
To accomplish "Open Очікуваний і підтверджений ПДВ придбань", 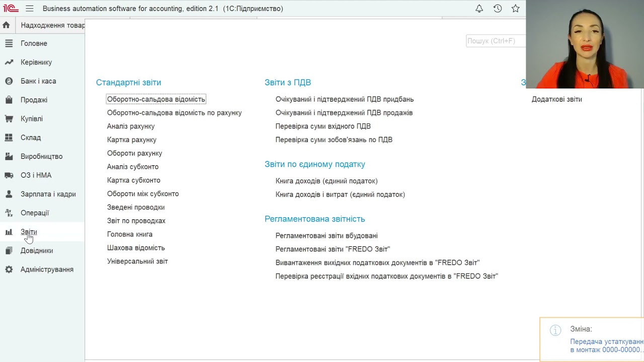I will coord(345,100).
